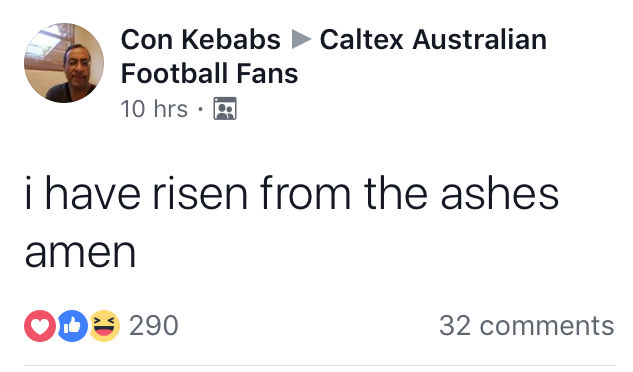
Task: Open the '10 hrs' post timestamp
Action: tap(154, 109)
